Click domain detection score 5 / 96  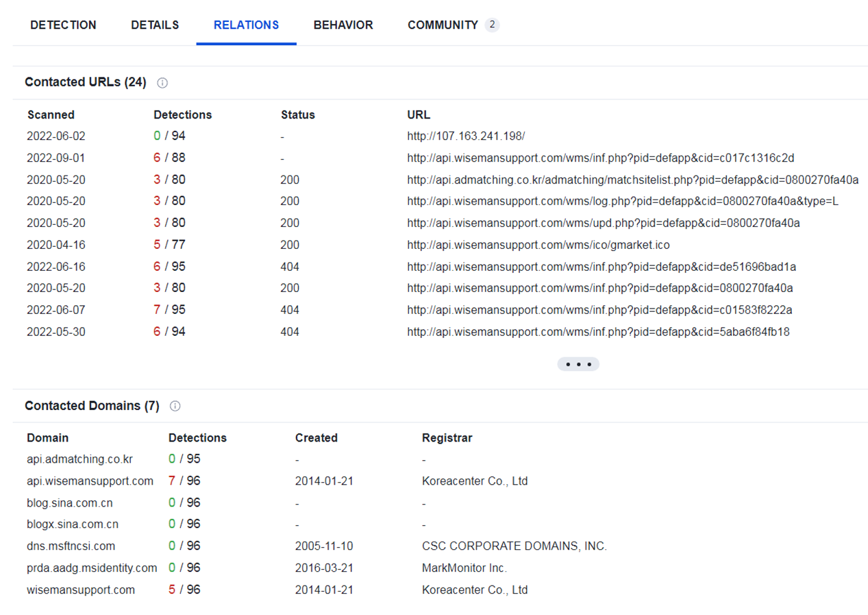pos(184,590)
